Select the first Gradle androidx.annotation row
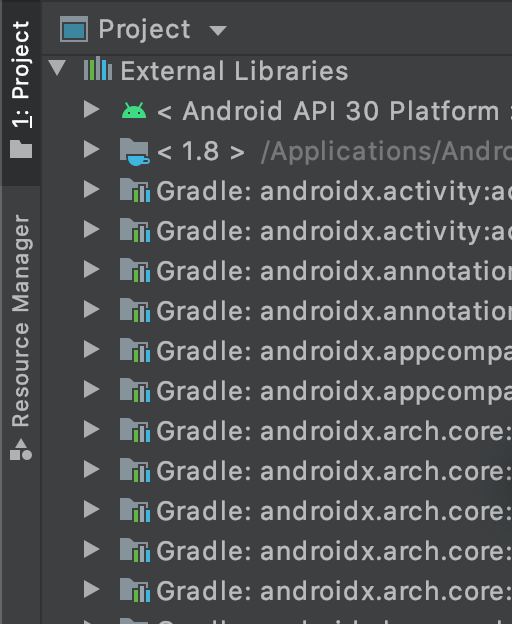 click(x=334, y=271)
